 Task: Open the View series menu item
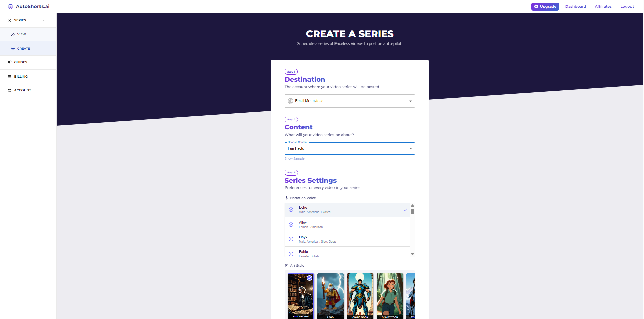coord(28,34)
